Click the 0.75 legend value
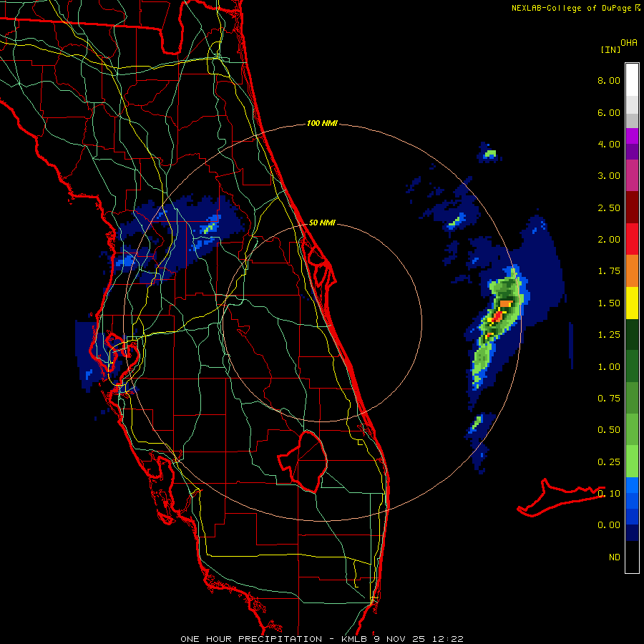 point(609,399)
